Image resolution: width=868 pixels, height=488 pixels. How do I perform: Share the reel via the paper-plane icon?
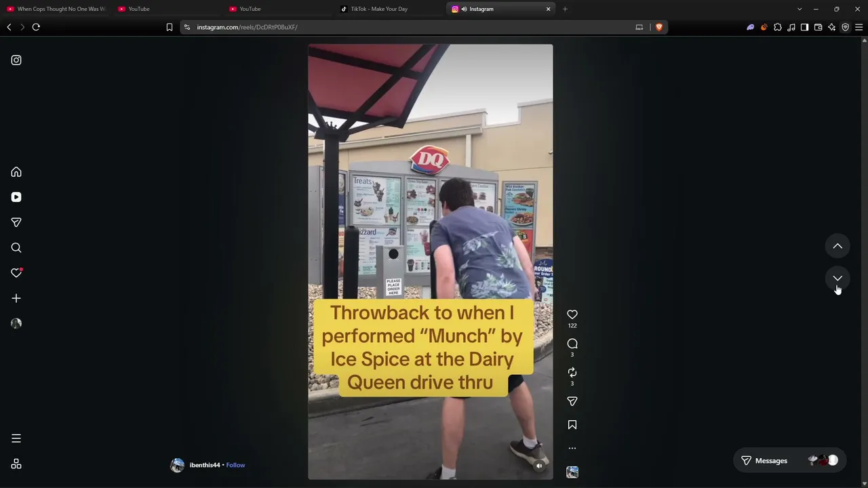click(572, 401)
